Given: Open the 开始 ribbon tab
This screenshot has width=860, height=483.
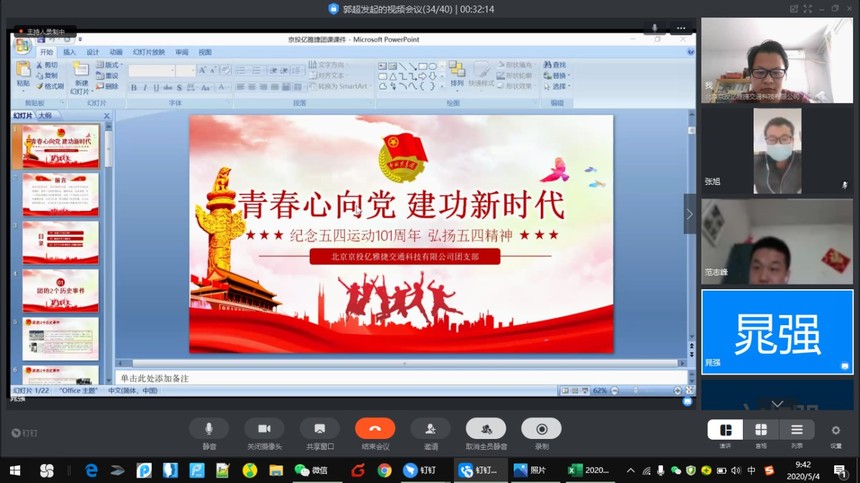Looking at the screenshot, I should click(46, 52).
